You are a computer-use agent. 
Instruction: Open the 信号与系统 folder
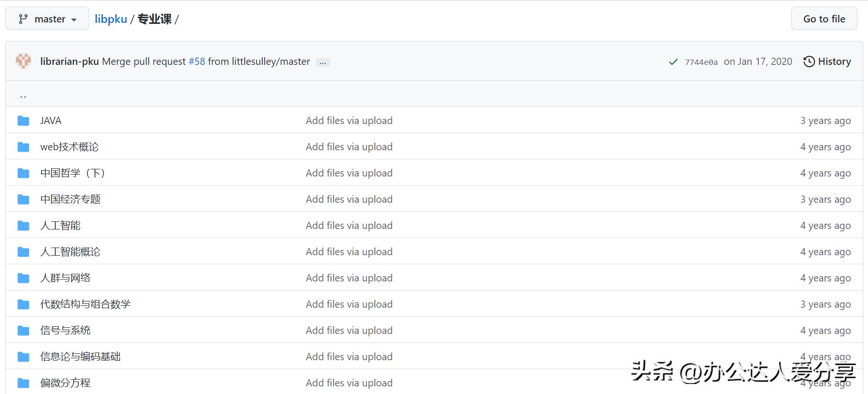tap(65, 331)
